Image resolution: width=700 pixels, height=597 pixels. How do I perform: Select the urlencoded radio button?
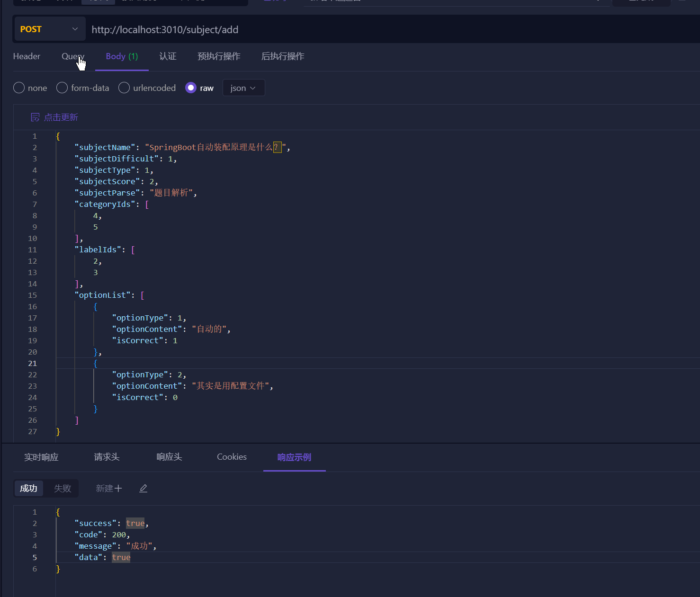pyautogui.click(x=124, y=88)
